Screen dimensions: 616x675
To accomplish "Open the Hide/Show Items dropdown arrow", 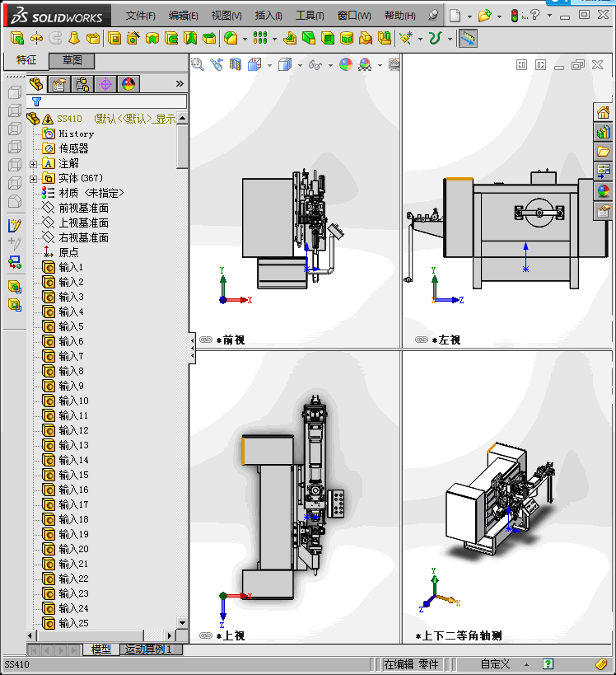I will click(x=330, y=65).
